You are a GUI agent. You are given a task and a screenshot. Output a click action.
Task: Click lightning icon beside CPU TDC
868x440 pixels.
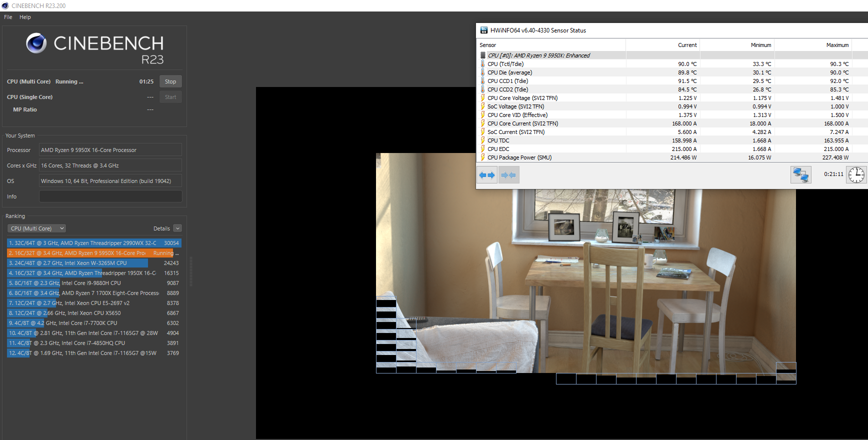point(483,140)
